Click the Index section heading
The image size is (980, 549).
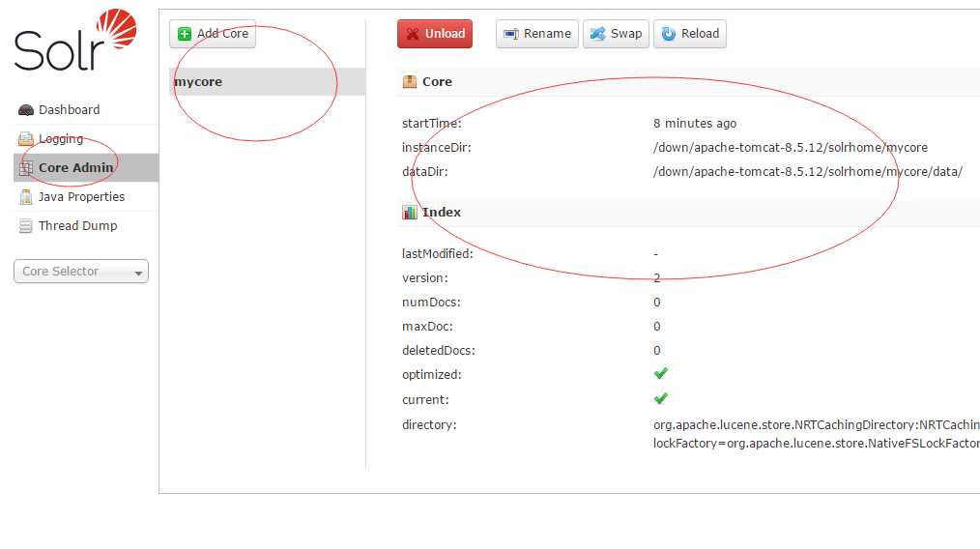pos(442,213)
